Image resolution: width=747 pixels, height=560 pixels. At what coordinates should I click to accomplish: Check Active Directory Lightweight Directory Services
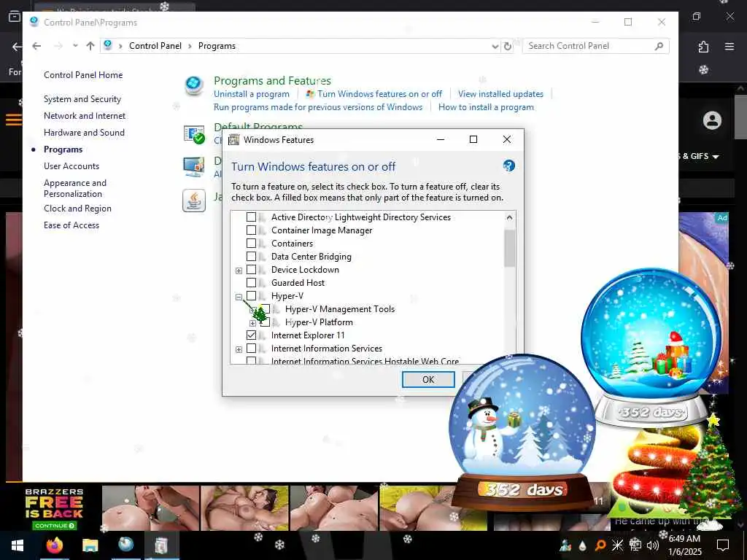pos(251,217)
